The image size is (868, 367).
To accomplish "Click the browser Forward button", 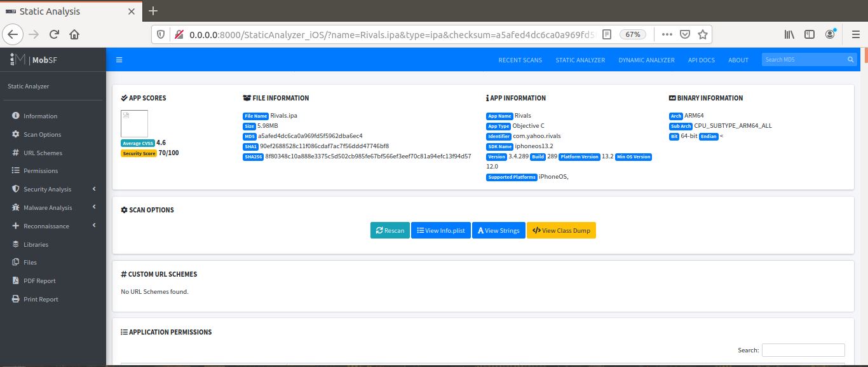I will (34, 34).
